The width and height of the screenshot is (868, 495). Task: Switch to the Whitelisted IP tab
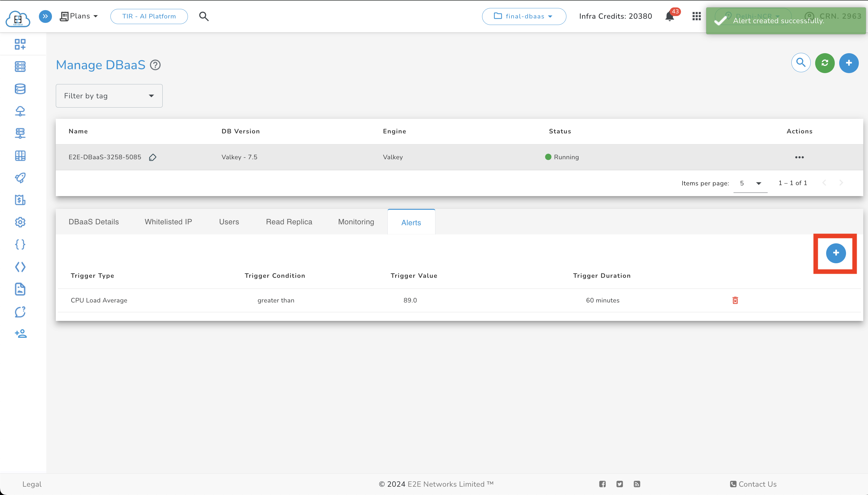coord(168,222)
